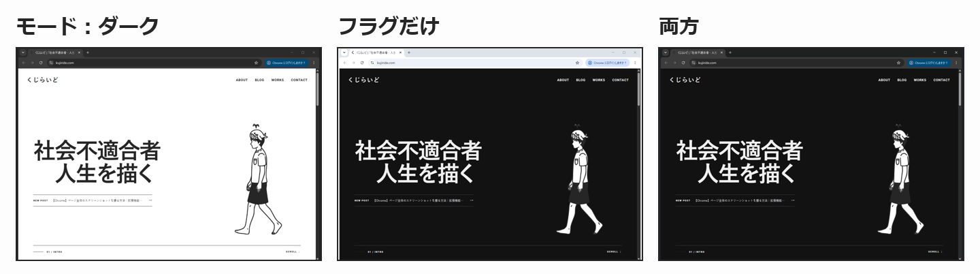This screenshot has height=274, width=980.
Task: Click SCROLL indicator in 両方 page
Action: pos(935,252)
